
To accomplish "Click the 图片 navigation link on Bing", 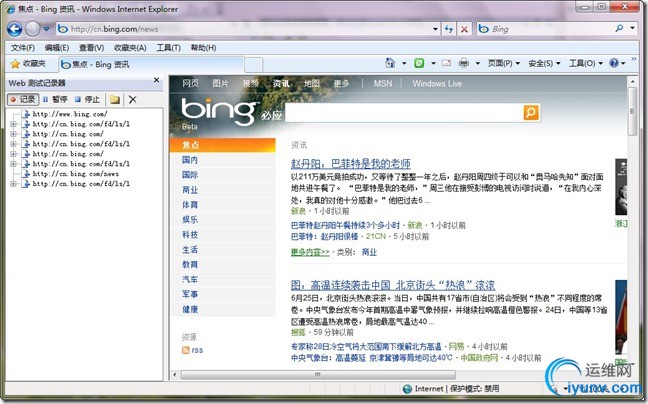I will tap(220, 83).
